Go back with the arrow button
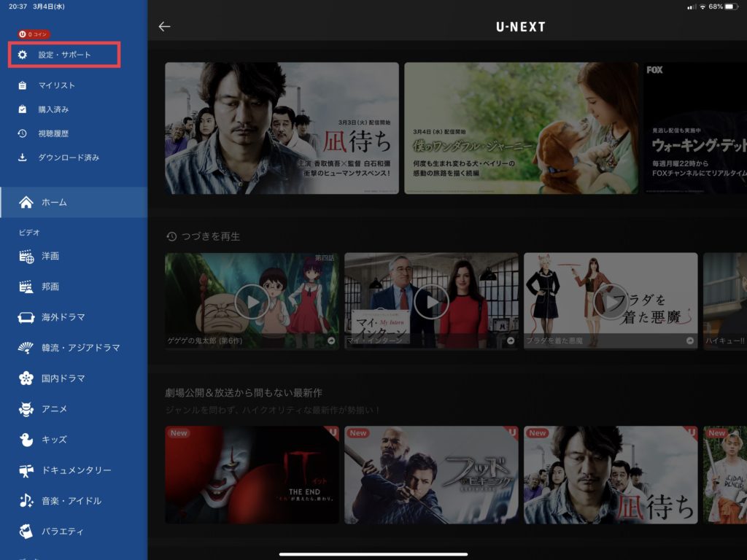The width and height of the screenshot is (747, 560). (x=164, y=27)
